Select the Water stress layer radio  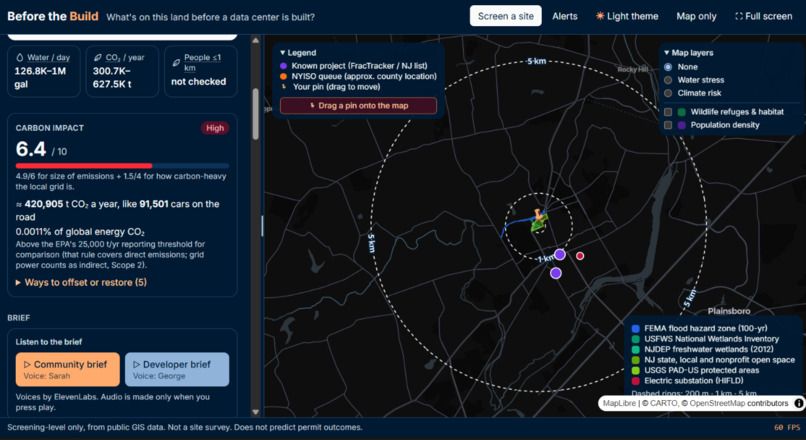tap(668, 80)
